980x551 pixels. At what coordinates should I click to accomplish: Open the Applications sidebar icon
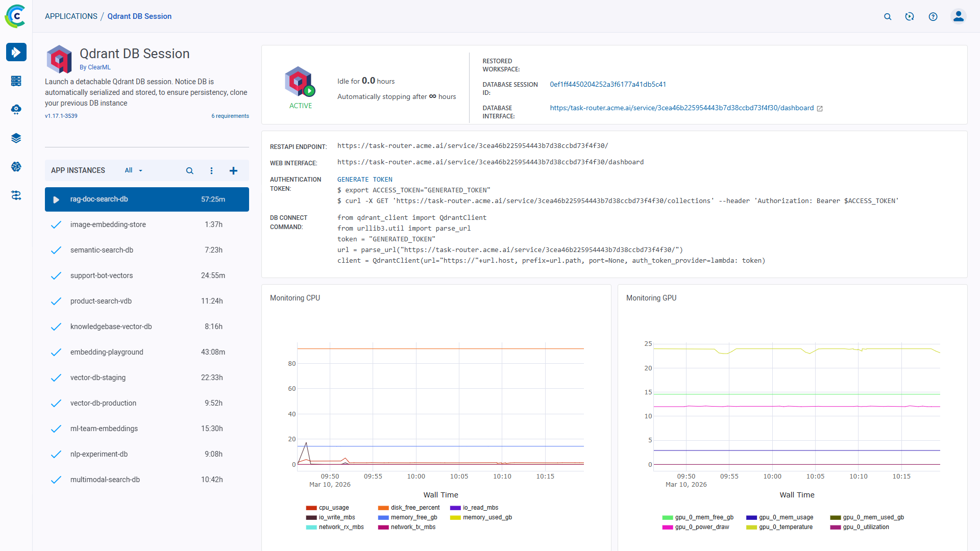pos(16,52)
